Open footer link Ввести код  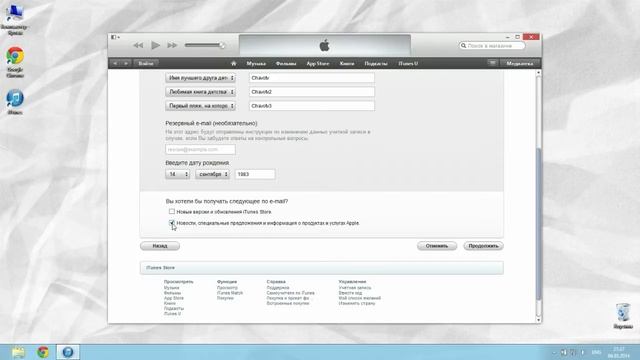(350, 293)
